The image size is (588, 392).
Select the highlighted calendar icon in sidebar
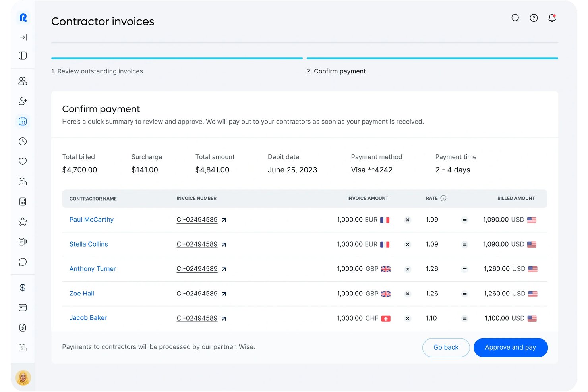tap(23, 121)
